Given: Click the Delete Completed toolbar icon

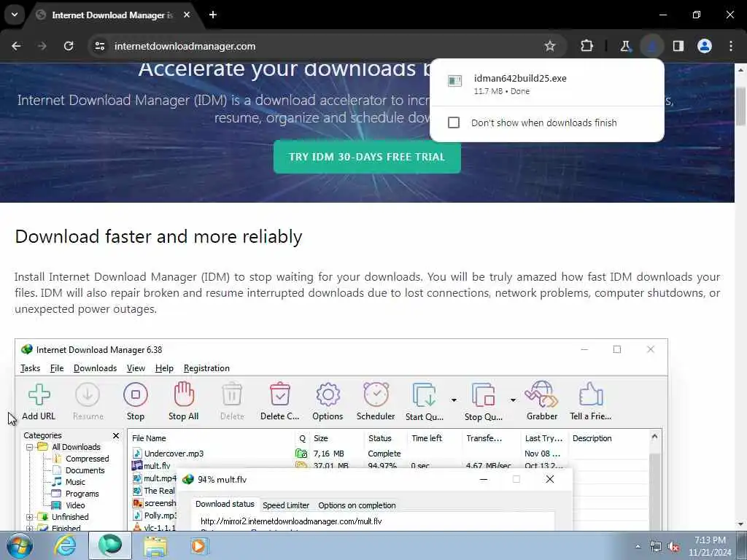Looking at the screenshot, I should pos(279,394).
